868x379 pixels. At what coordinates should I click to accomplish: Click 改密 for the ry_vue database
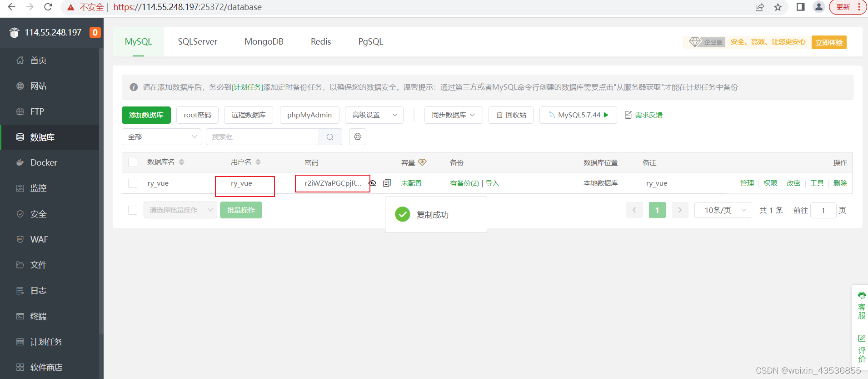tap(793, 183)
